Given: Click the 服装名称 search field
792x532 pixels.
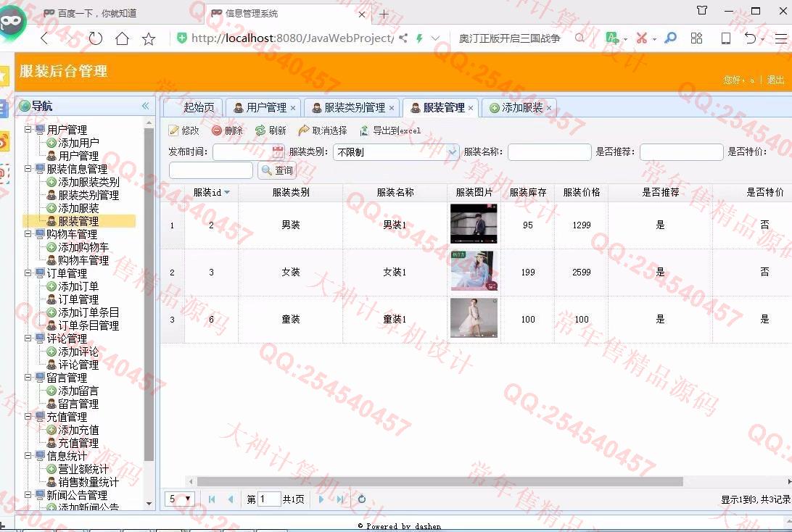Looking at the screenshot, I should pyautogui.click(x=550, y=152).
